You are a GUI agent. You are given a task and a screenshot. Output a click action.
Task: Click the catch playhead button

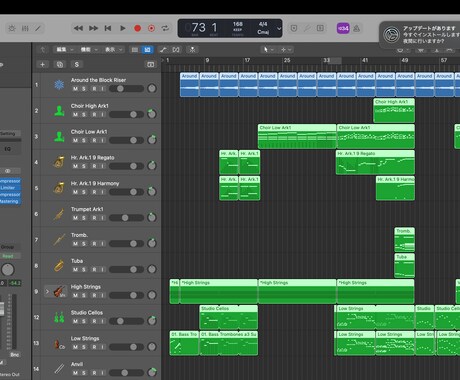click(192, 50)
